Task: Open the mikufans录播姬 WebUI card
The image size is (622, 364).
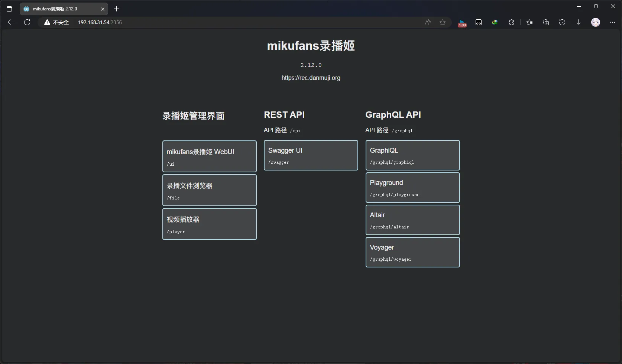Action: 209,156
